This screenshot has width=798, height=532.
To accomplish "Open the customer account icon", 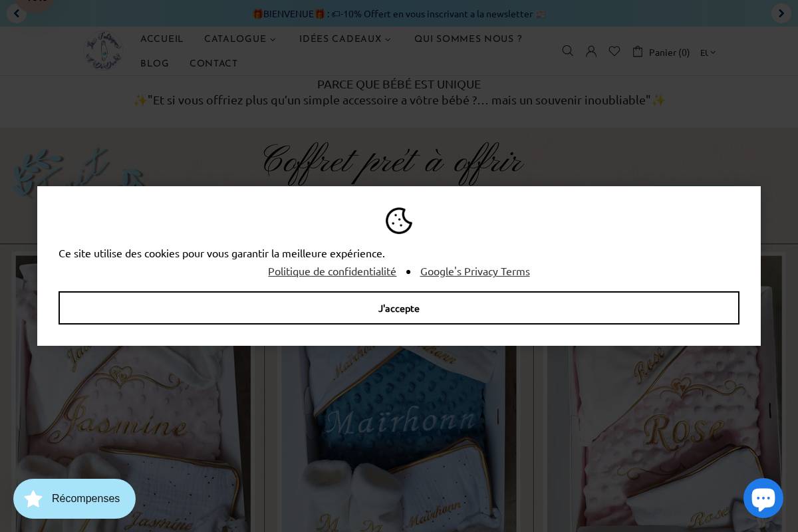I will (591, 51).
